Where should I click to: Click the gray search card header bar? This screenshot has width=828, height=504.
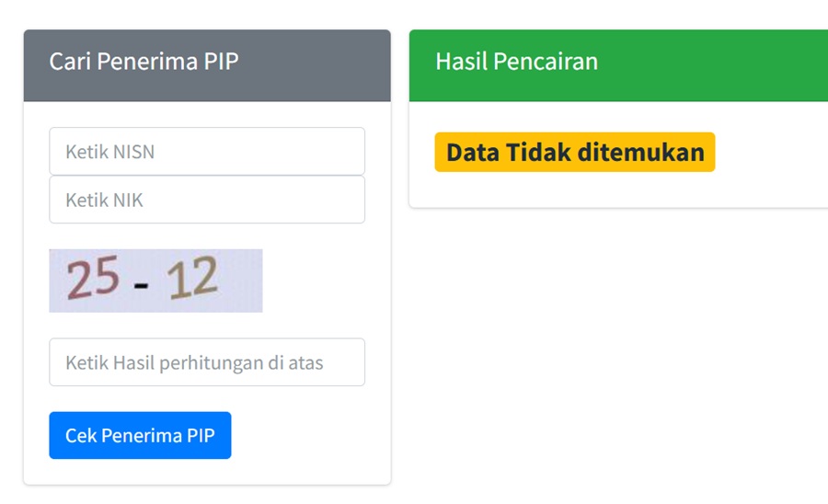tap(207, 65)
